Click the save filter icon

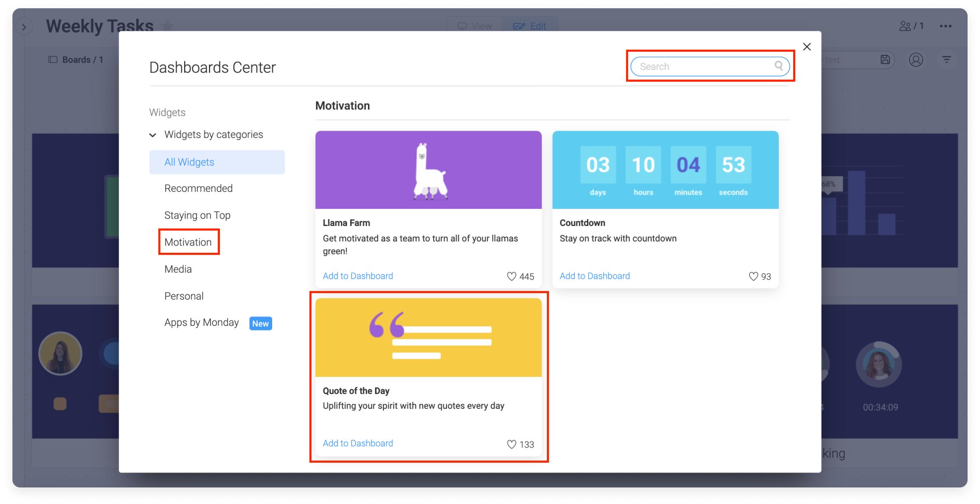[x=885, y=60]
